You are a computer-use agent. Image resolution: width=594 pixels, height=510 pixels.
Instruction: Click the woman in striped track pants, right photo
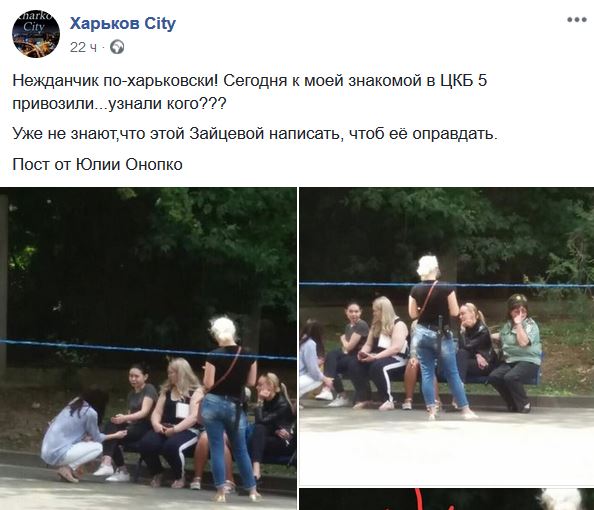click(x=383, y=352)
